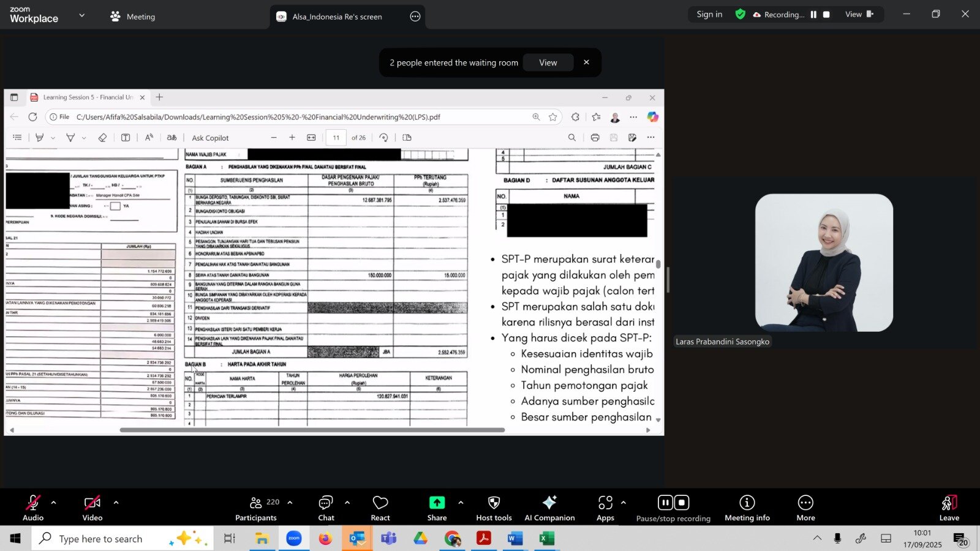Open the React emoji menu
980x551 pixels.
point(380,508)
